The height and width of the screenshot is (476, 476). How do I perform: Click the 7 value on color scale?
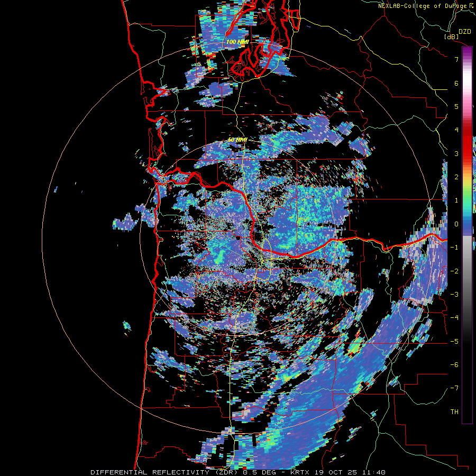coord(456,59)
